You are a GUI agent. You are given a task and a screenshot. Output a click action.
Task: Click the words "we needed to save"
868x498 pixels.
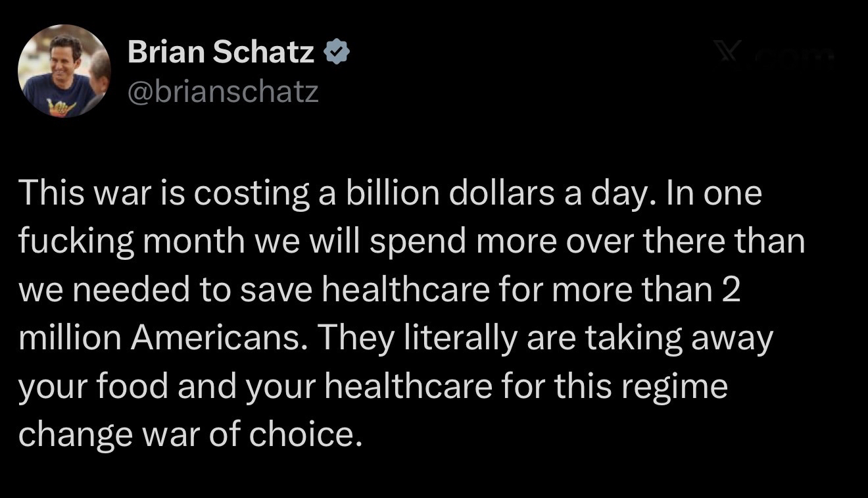(124, 291)
